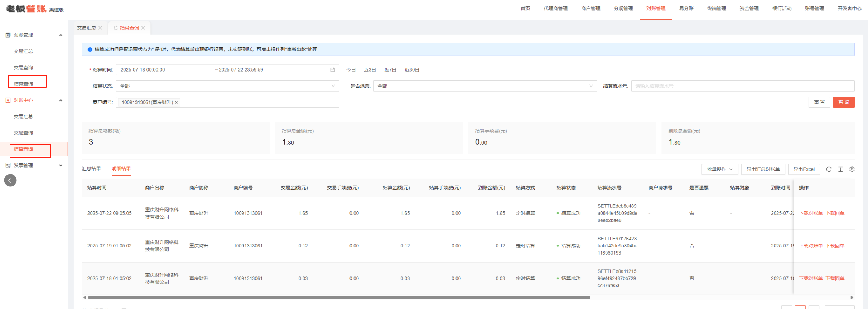Select the 近30日 quick date range
868x309 pixels.
pos(412,70)
